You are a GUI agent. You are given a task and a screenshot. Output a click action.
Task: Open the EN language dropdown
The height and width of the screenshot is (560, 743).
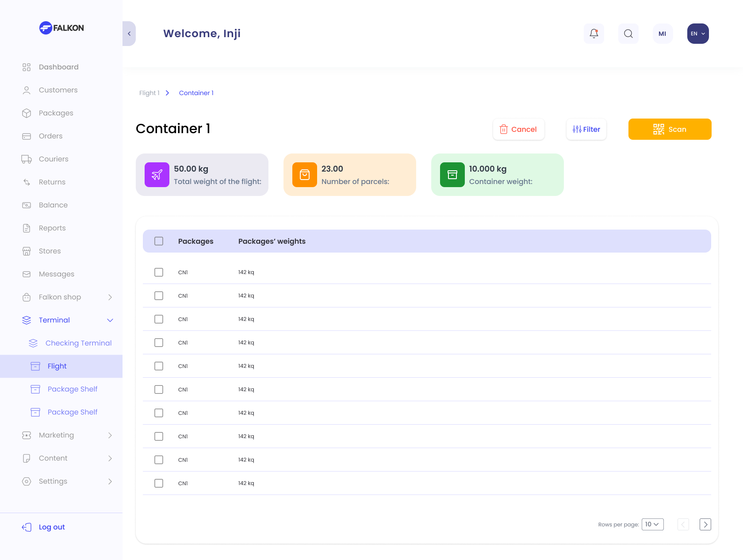[698, 34]
